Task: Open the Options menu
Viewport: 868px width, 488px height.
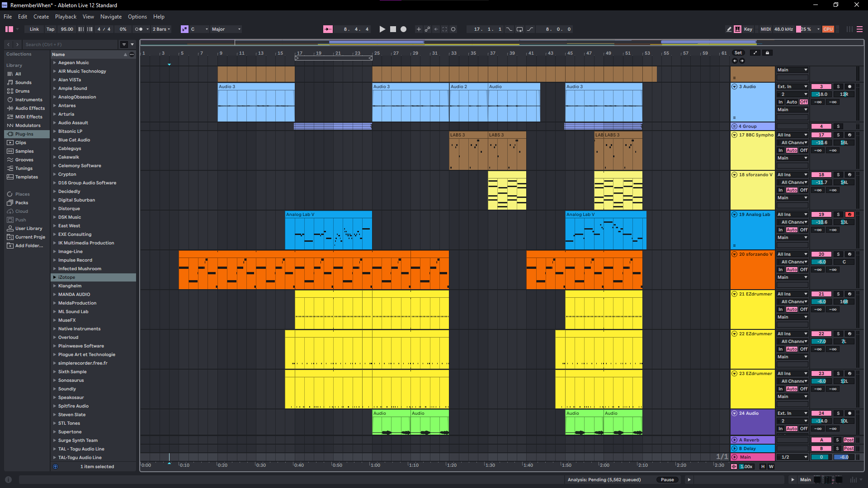Action: [137, 17]
